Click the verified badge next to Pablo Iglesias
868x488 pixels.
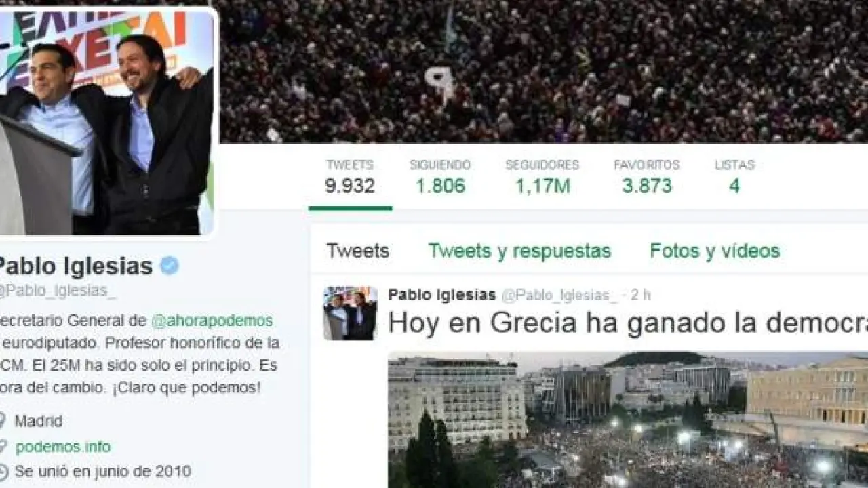click(x=169, y=266)
